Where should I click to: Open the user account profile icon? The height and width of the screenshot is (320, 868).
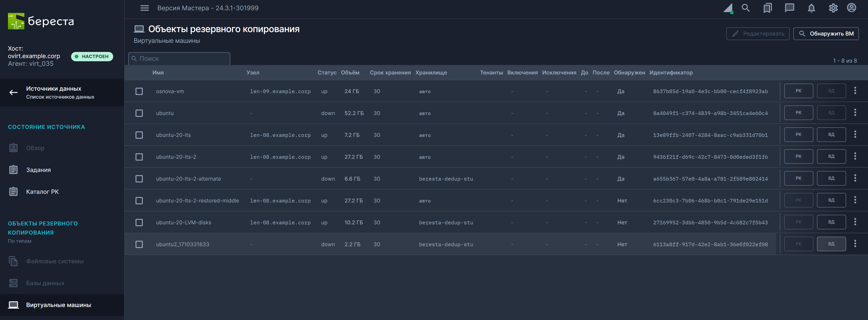coord(852,8)
